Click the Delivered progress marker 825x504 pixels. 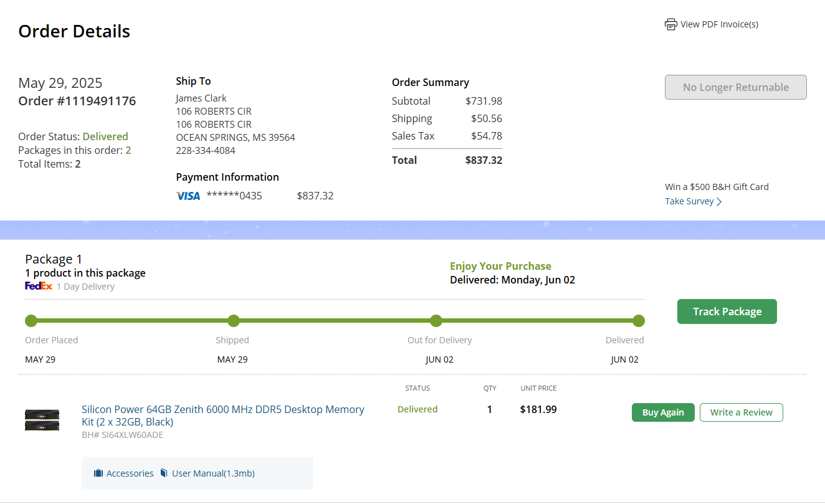point(638,321)
